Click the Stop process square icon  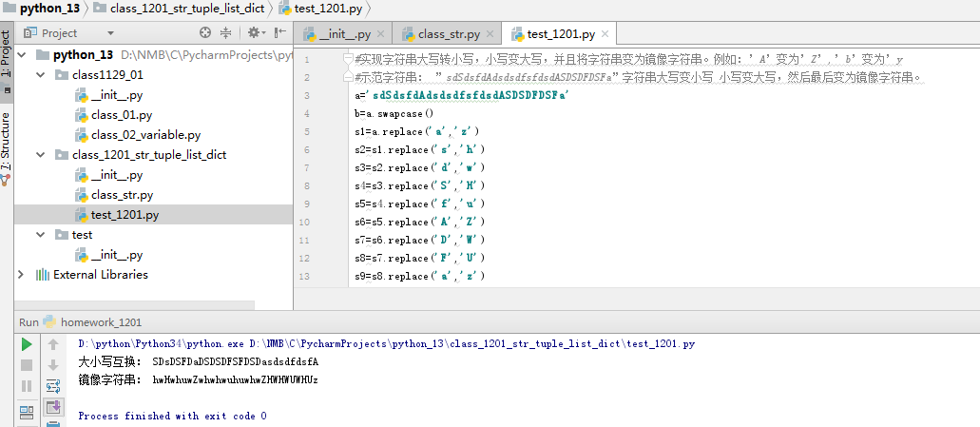(27, 365)
